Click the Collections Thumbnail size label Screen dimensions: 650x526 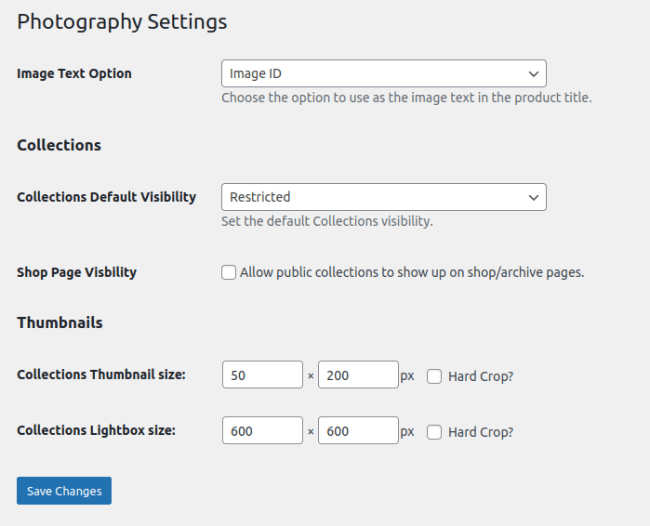point(101,375)
